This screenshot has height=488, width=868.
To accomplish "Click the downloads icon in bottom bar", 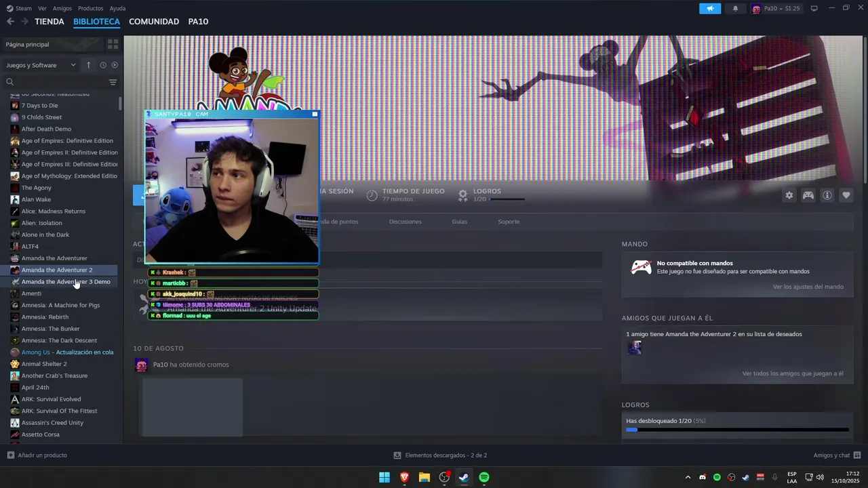I will click(397, 455).
